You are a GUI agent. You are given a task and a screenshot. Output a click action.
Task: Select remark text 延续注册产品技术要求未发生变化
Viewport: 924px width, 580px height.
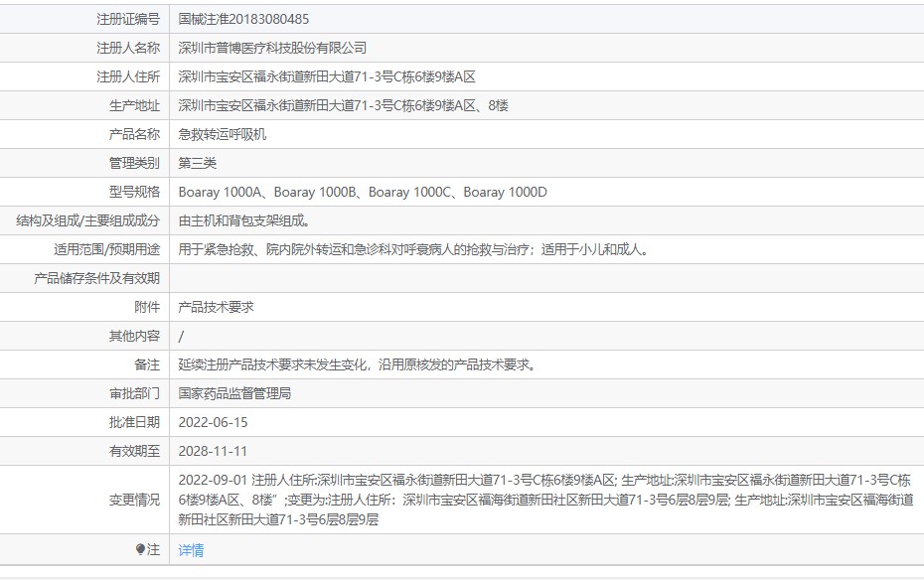(x=359, y=365)
